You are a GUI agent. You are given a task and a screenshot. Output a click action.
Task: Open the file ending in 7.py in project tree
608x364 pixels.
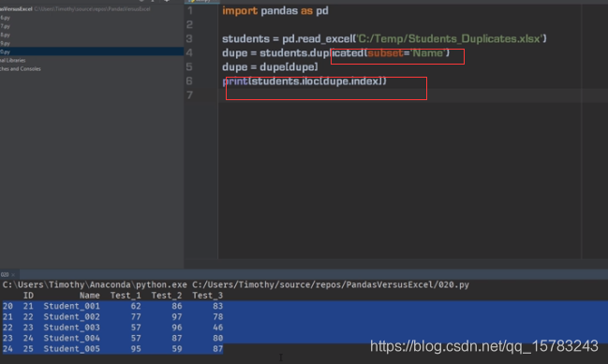(x=5, y=26)
